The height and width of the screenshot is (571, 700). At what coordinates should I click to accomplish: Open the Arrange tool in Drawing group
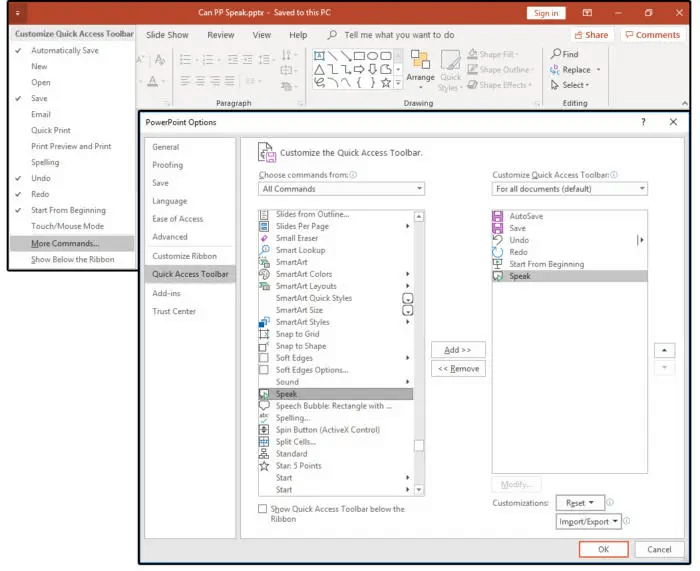[x=420, y=68]
